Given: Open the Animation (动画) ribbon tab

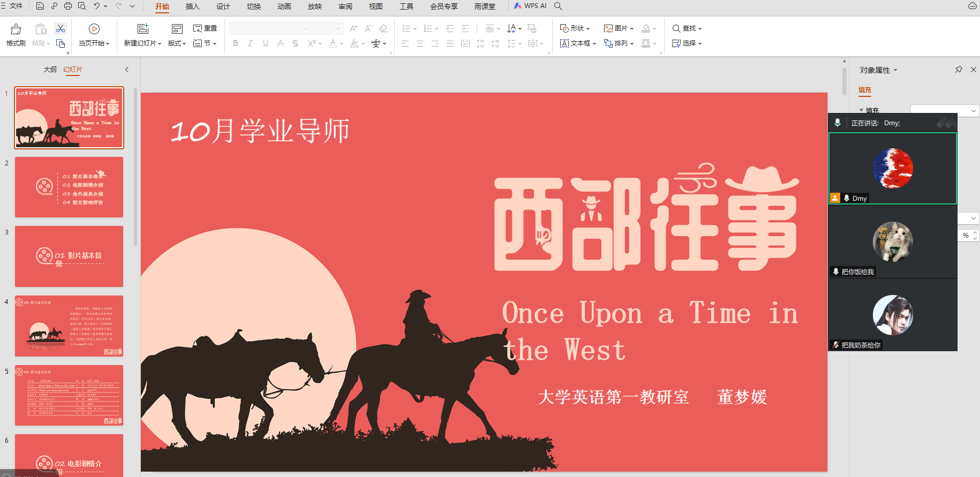Looking at the screenshot, I should (x=284, y=6).
